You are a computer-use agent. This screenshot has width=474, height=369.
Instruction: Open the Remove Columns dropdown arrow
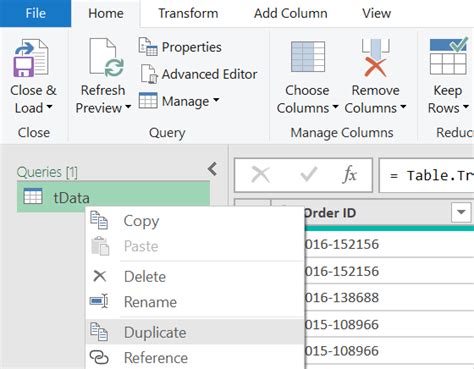coord(403,107)
